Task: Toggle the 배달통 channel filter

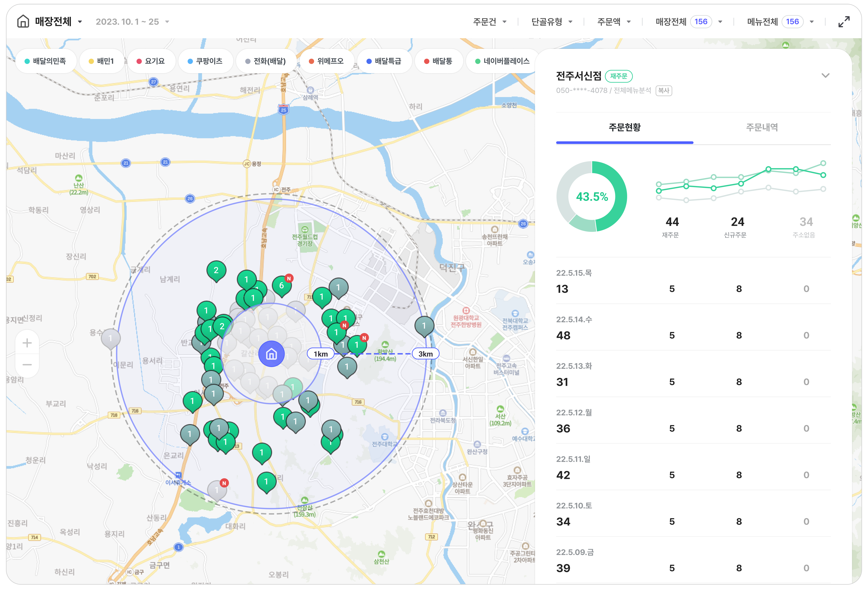Action: [439, 61]
